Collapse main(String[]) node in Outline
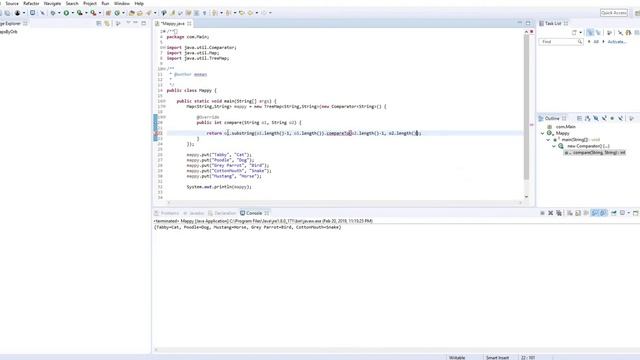 548,140
